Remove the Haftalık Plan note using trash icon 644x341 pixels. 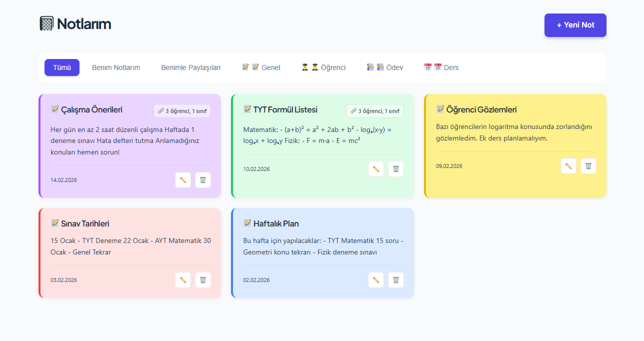coord(396,280)
